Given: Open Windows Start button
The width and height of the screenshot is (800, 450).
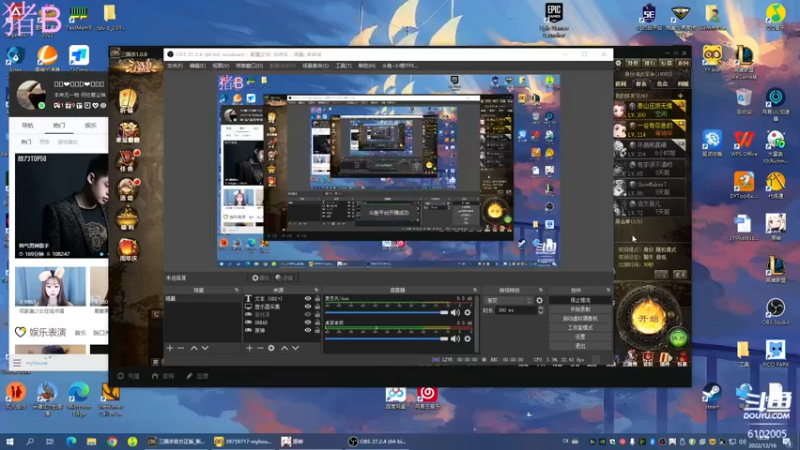Looking at the screenshot, I should tap(10, 441).
